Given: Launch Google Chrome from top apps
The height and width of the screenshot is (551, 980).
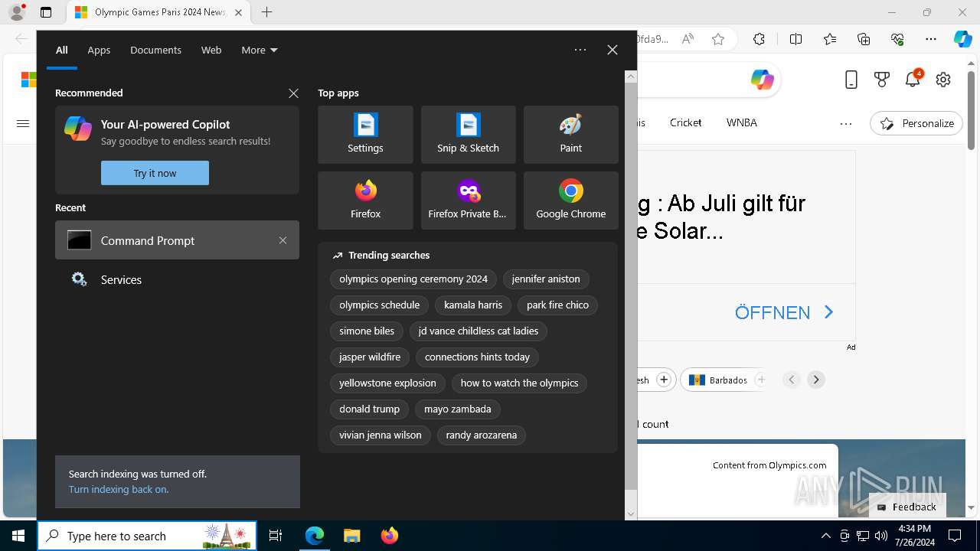Looking at the screenshot, I should pyautogui.click(x=570, y=201).
